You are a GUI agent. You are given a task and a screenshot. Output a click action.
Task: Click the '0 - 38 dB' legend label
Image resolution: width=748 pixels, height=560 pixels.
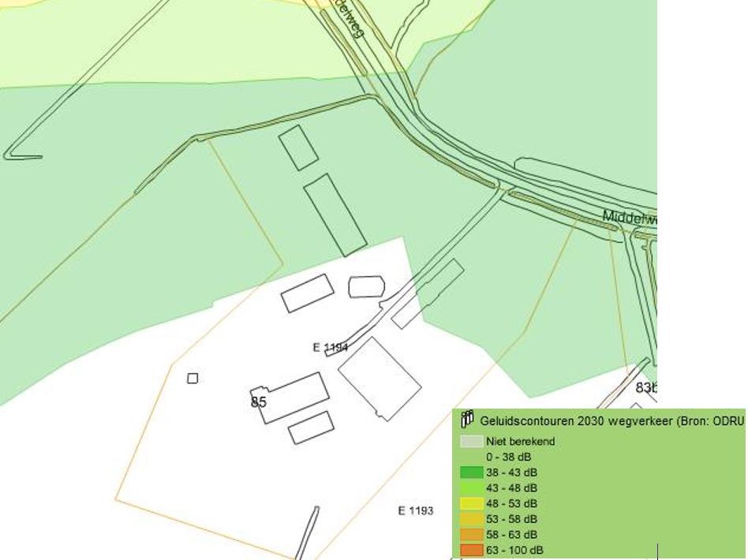point(508,457)
